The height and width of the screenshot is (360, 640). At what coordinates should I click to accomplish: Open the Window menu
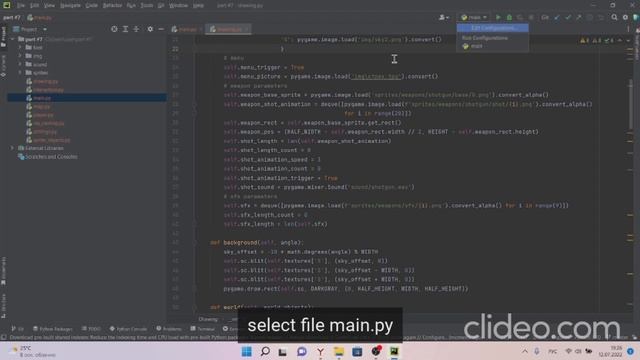tap(178, 6)
